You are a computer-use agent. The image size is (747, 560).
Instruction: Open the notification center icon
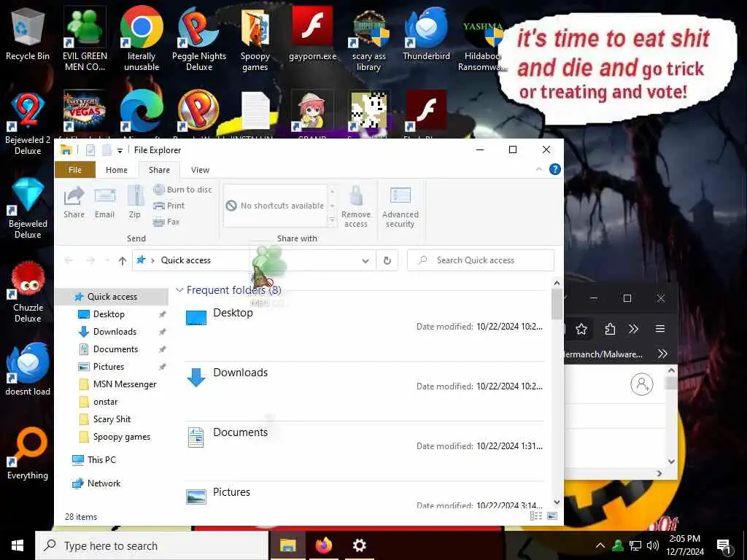click(x=724, y=546)
